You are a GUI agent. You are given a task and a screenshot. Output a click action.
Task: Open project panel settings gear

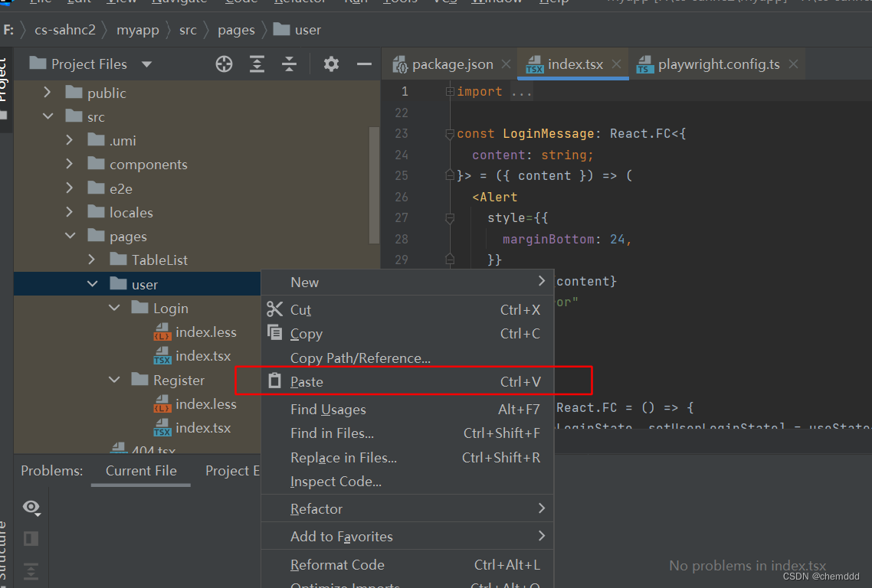(332, 64)
